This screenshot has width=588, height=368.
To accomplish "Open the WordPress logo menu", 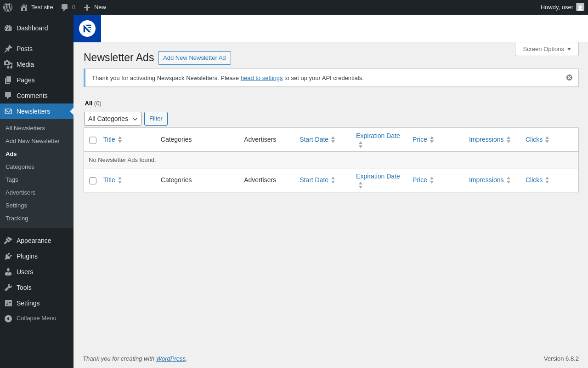I will click(x=8, y=7).
